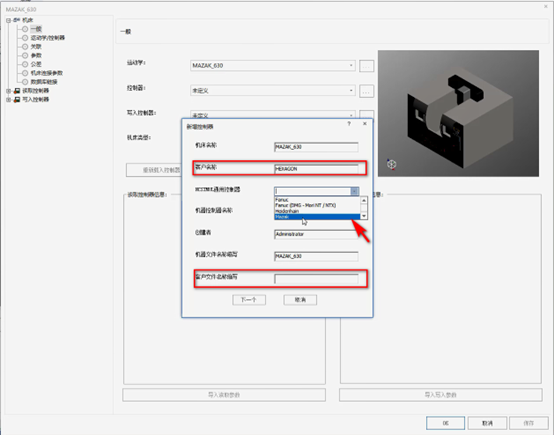Open the 控制器 dropdown in main window
This screenshot has height=435, width=554.
pyautogui.click(x=273, y=90)
